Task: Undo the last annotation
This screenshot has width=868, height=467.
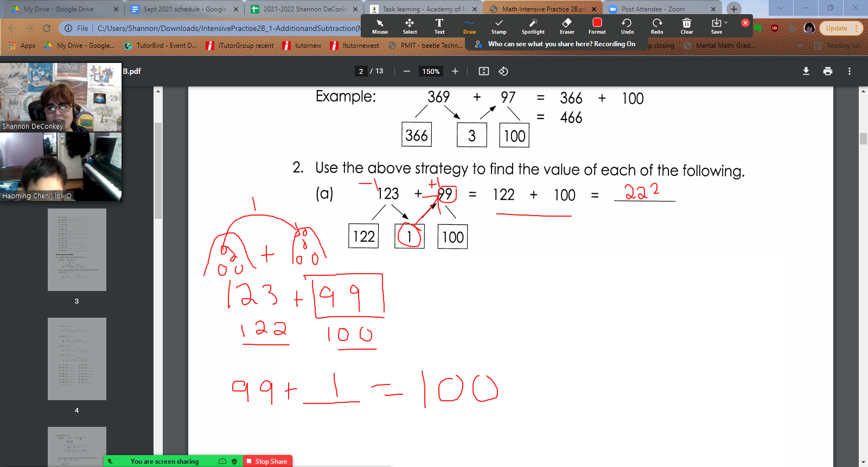Action: [627, 26]
